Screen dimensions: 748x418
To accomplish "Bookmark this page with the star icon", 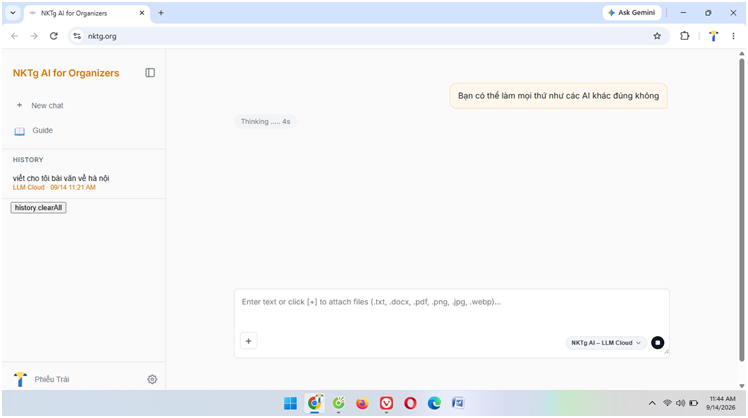I will (657, 36).
